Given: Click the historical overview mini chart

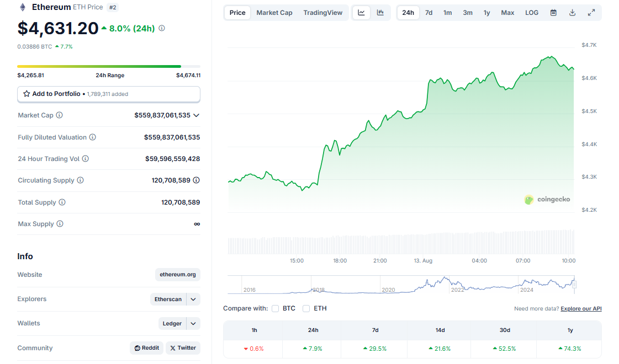Looking at the screenshot, I should [401, 285].
